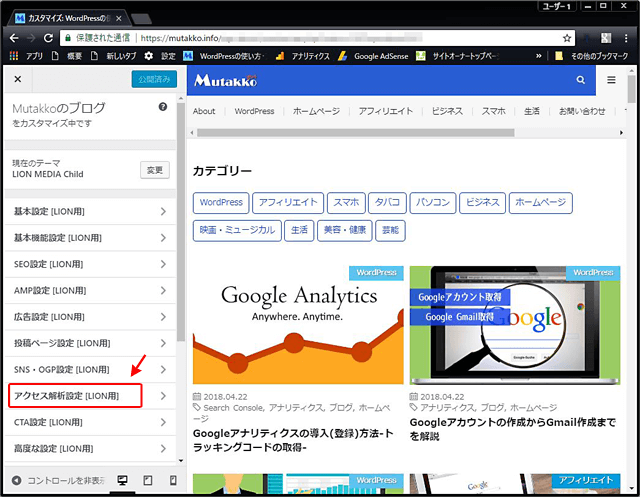Click browser back arrow
Image resolution: width=640 pixels, height=497 pixels.
point(14,38)
